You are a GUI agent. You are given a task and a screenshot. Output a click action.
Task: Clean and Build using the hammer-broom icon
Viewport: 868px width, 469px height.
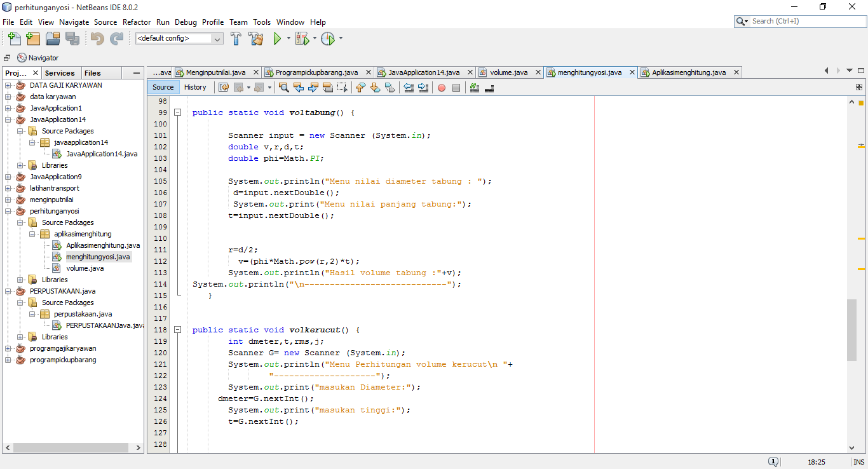255,38
